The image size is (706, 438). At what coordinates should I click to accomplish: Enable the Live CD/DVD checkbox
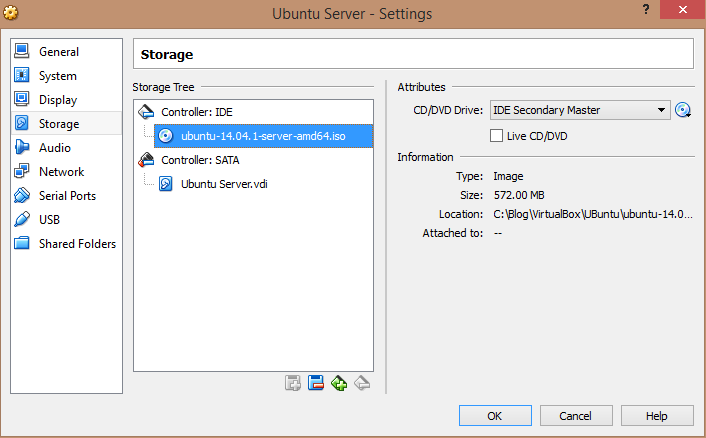496,136
